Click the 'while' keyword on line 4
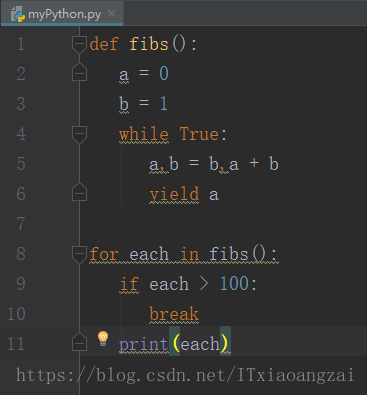Screen dimensions: 367x395 144,134
